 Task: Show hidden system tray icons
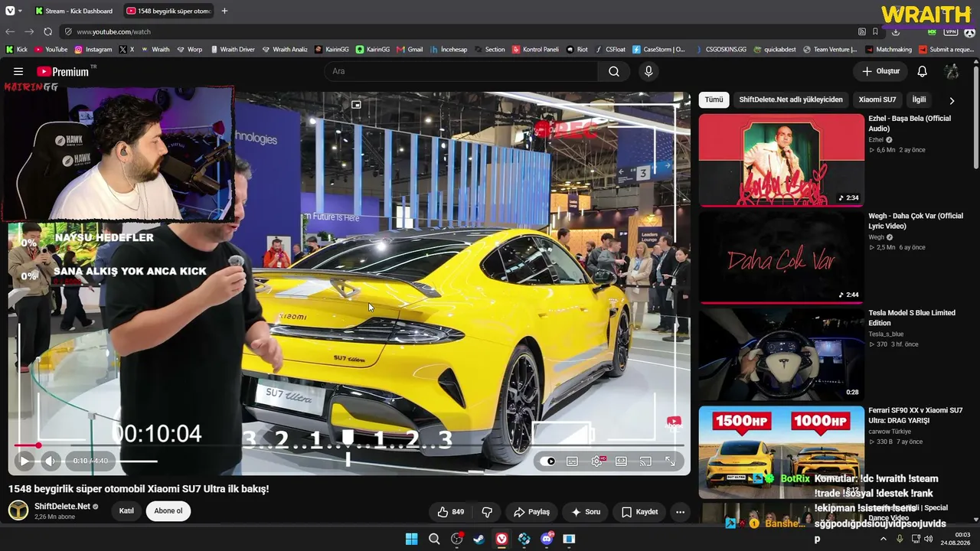tap(883, 539)
